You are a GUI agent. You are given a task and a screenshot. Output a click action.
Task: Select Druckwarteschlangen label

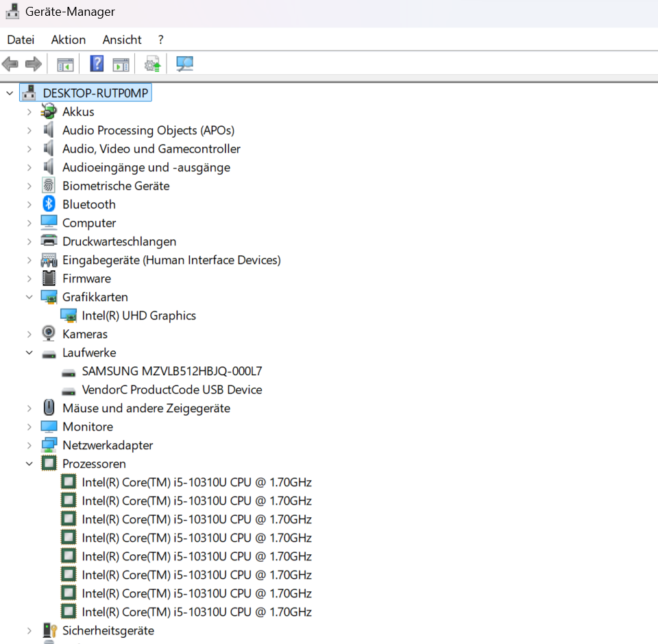(119, 241)
